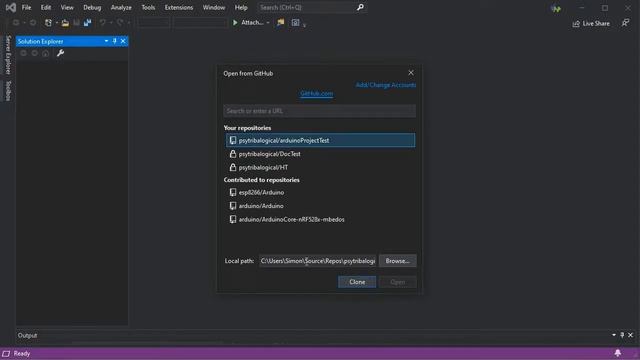The image size is (640, 360).
Task: Select arduino/ArduinoCore-nRF528x-mbedos repository
Action: pyautogui.click(x=320, y=220)
